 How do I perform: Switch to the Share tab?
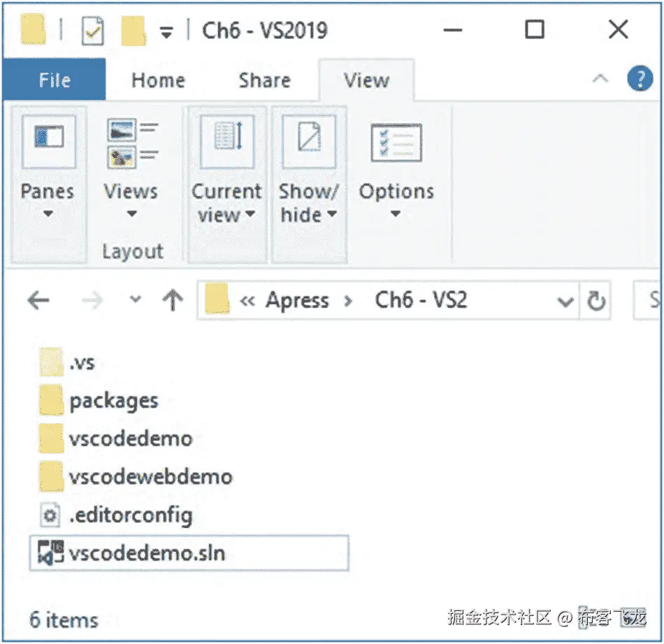click(264, 80)
